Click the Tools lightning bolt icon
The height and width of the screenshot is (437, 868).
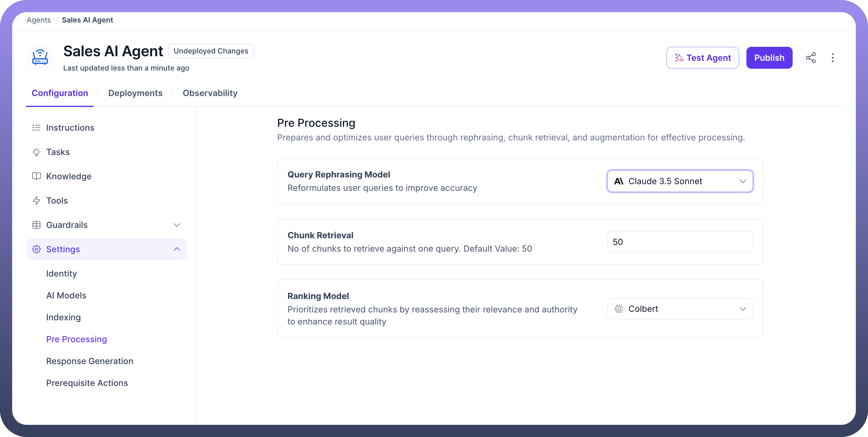pos(36,201)
